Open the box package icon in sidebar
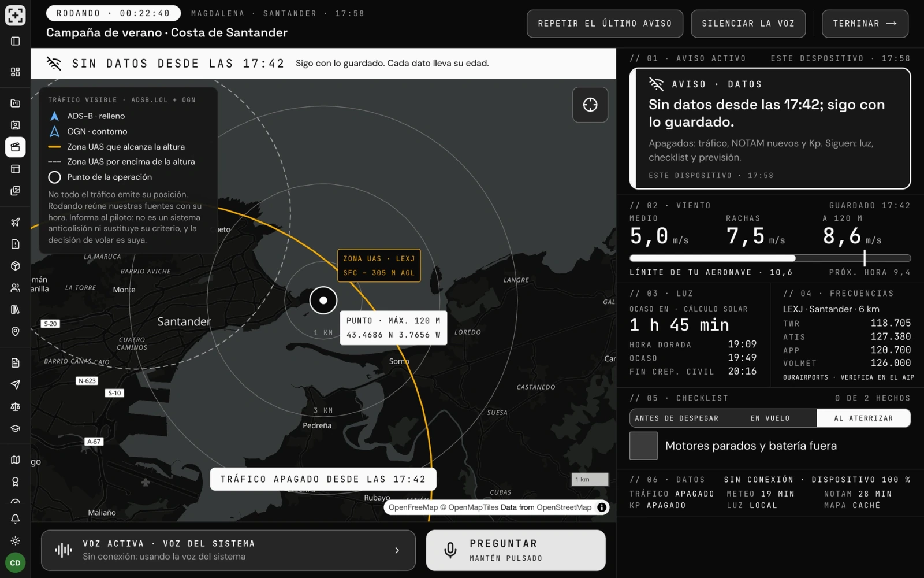Image resolution: width=924 pixels, height=578 pixels. (16, 266)
